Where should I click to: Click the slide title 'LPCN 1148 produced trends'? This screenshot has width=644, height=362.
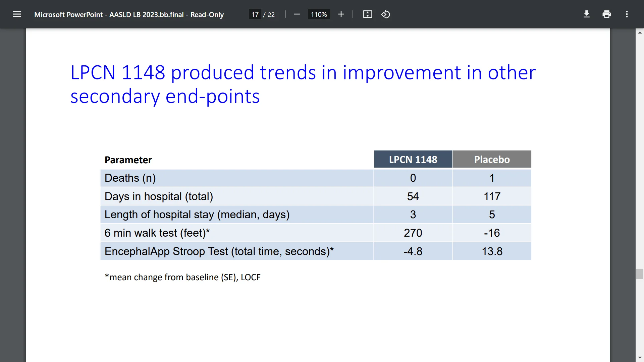pyautogui.click(x=303, y=84)
